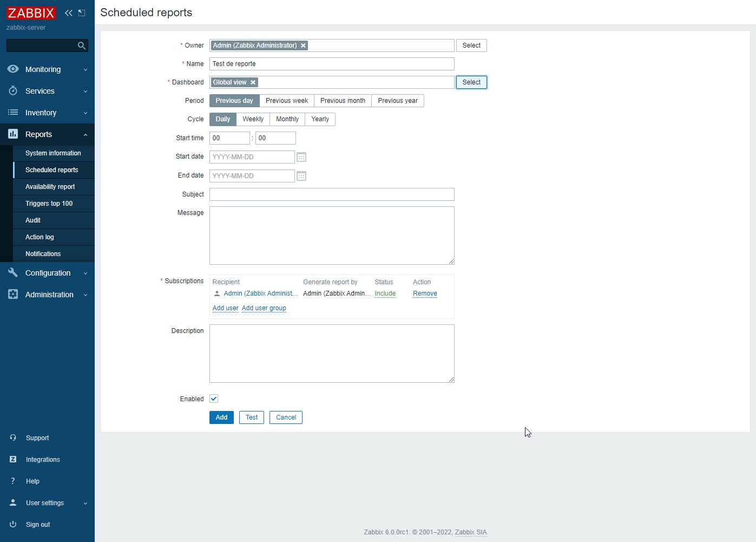Open the Availability report page
This screenshot has width=756, height=542.
coord(50,187)
